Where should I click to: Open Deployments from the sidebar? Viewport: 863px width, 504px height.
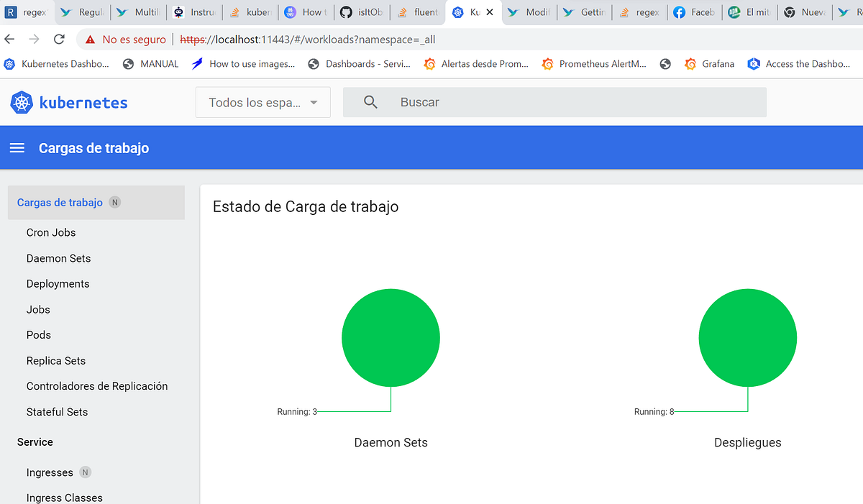(x=58, y=283)
